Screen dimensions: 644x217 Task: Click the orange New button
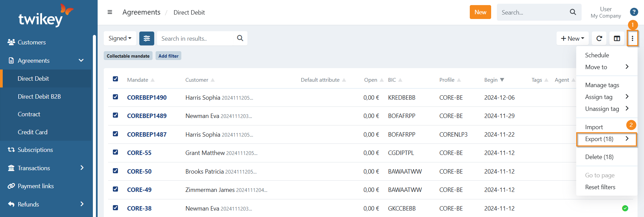pos(480,12)
